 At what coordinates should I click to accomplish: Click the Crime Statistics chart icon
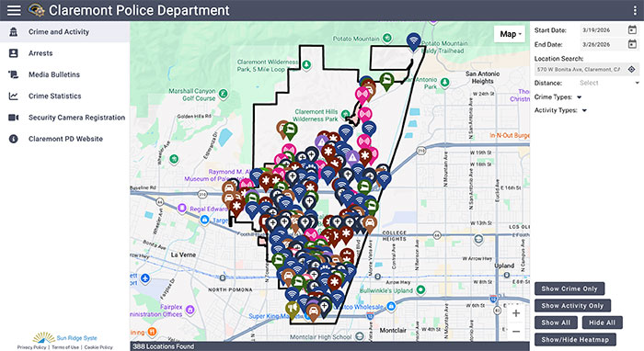click(14, 96)
